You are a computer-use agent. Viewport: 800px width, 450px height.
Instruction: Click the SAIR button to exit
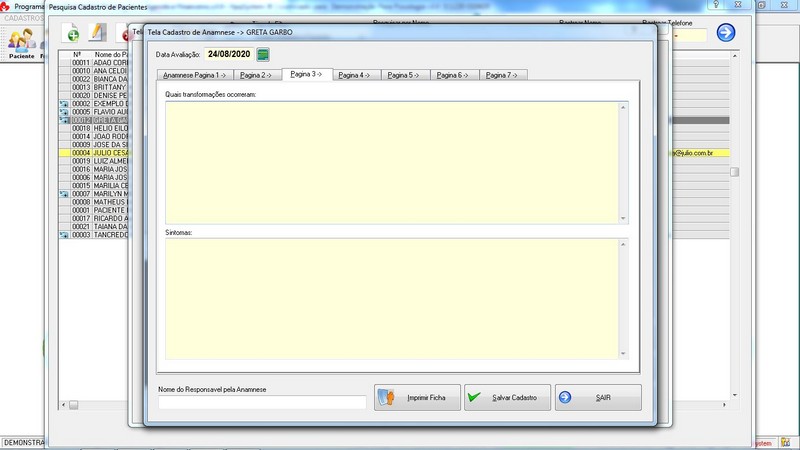click(598, 397)
